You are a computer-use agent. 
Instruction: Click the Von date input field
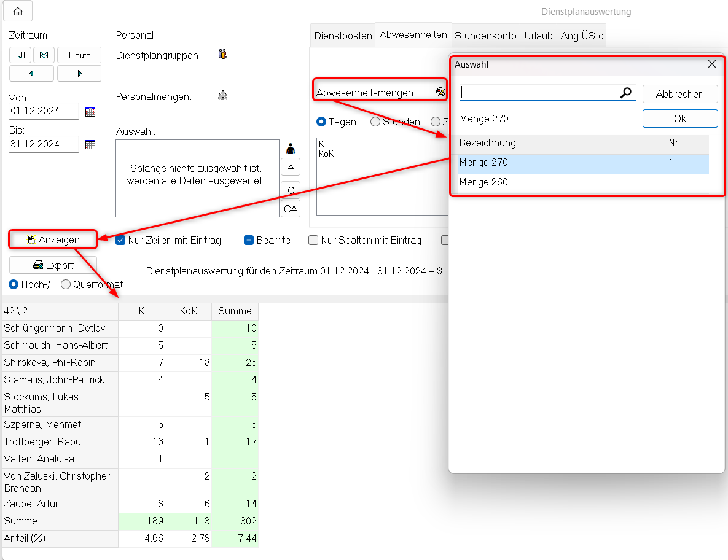click(44, 111)
